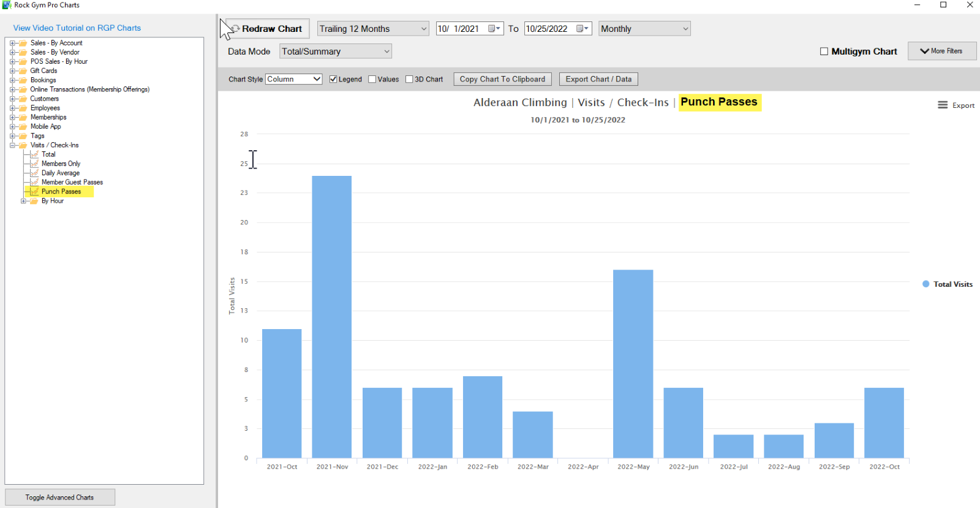This screenshot has height=508, width=980.
Task: Expand the Mobile App node
Action: click(12, 127)
